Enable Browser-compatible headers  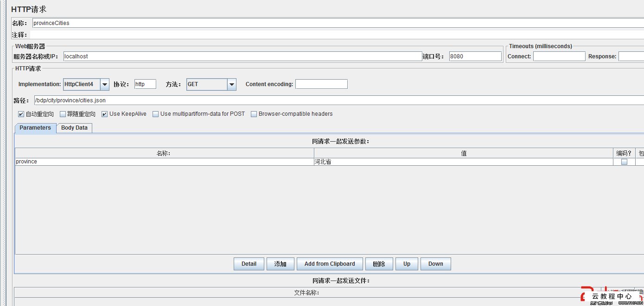pos(254,114)
